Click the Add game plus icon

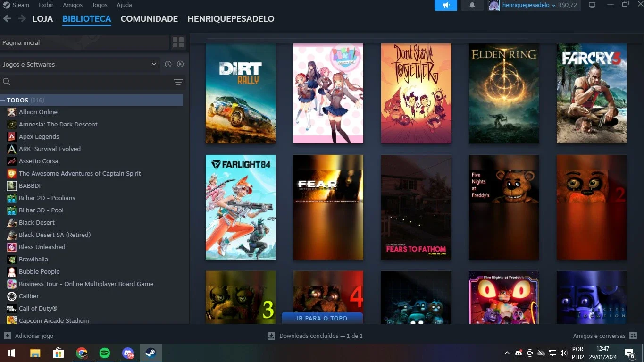click(8, 336)
